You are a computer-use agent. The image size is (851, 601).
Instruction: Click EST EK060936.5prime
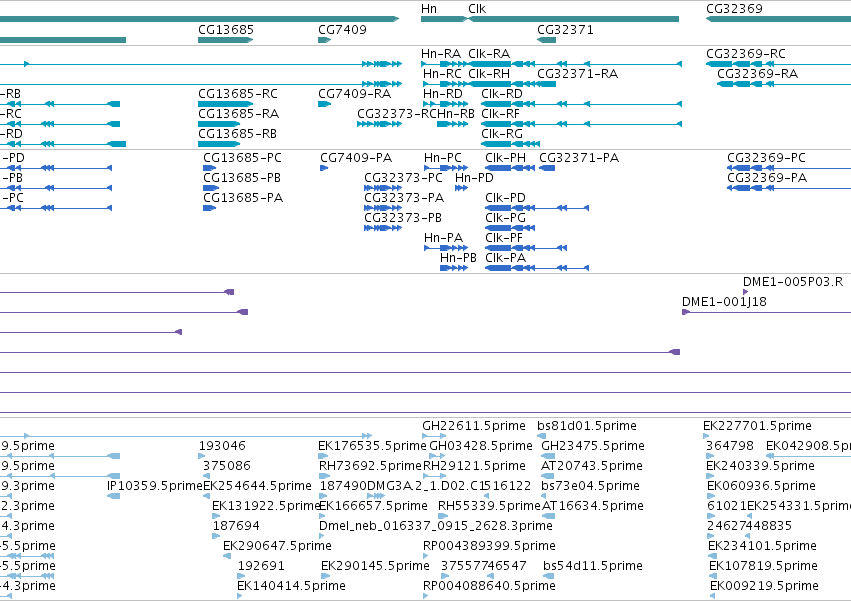tap(761, 486)
